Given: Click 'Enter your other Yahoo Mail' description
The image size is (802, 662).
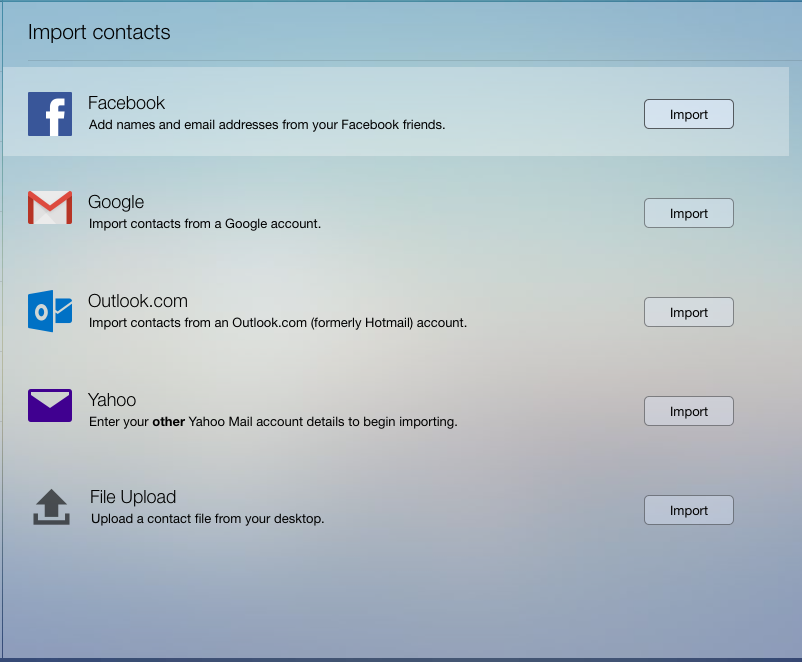Looking at the screenshot, I should [273, 422].
